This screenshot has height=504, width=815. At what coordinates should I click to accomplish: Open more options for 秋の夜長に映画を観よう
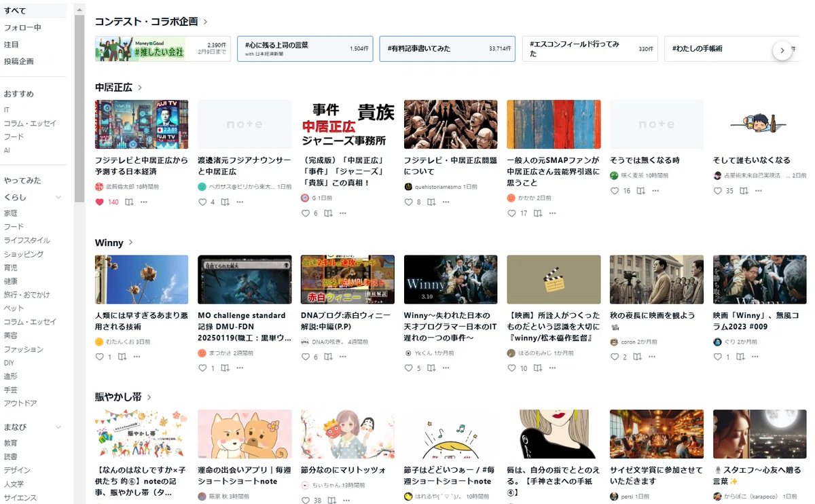[x=652, y=357]
